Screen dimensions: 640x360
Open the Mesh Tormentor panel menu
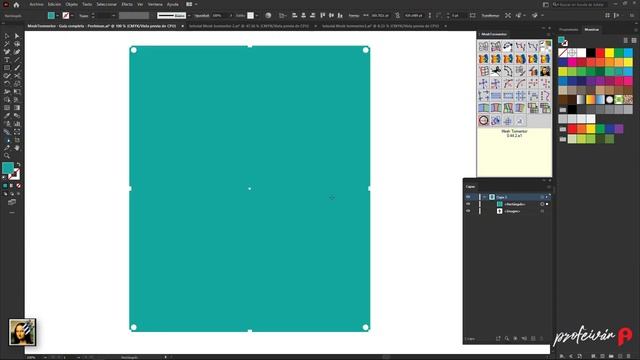[x=549, y=34]
